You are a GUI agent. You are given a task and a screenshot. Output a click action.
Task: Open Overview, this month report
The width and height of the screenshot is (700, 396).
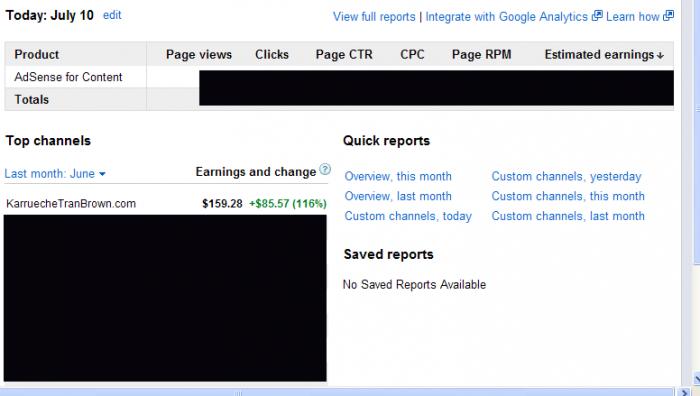click(398, 176)
